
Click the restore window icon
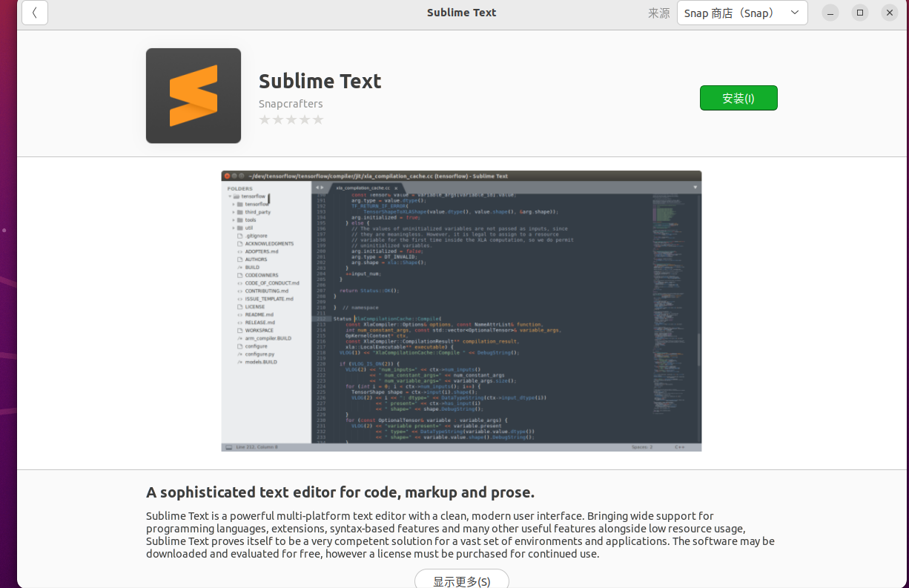pos(859,13)
